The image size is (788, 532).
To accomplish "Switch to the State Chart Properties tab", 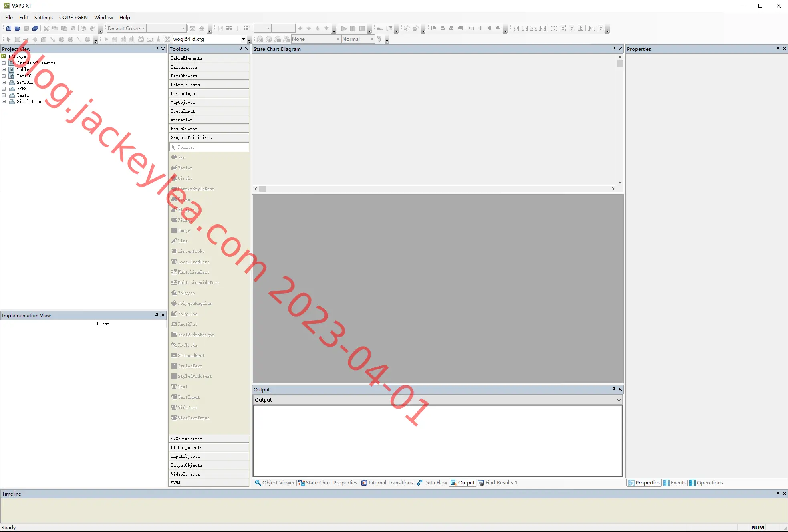I will (328, 483).
